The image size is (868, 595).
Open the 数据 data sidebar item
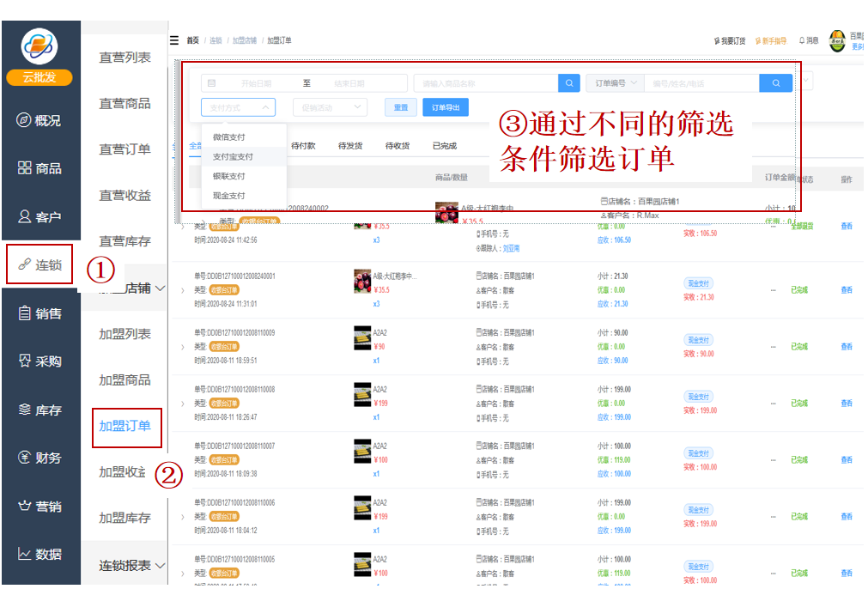pyautogui.click(x=39, y=554)
